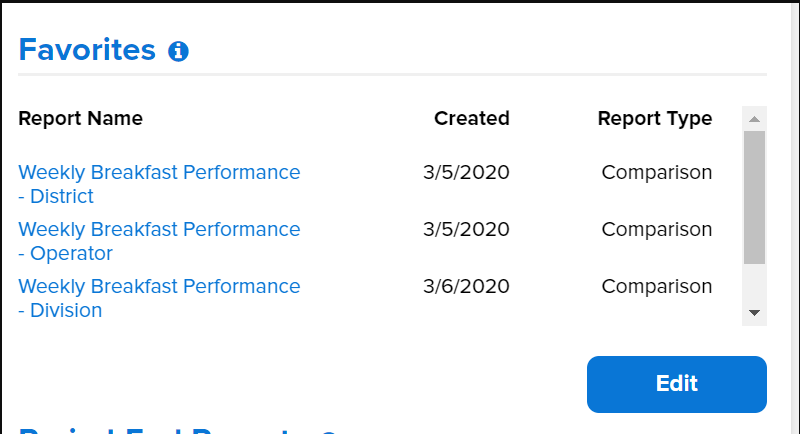This screenshot has width=800, height=434.
Task: Click the Favorites section heading
Action: click(87, 49)
